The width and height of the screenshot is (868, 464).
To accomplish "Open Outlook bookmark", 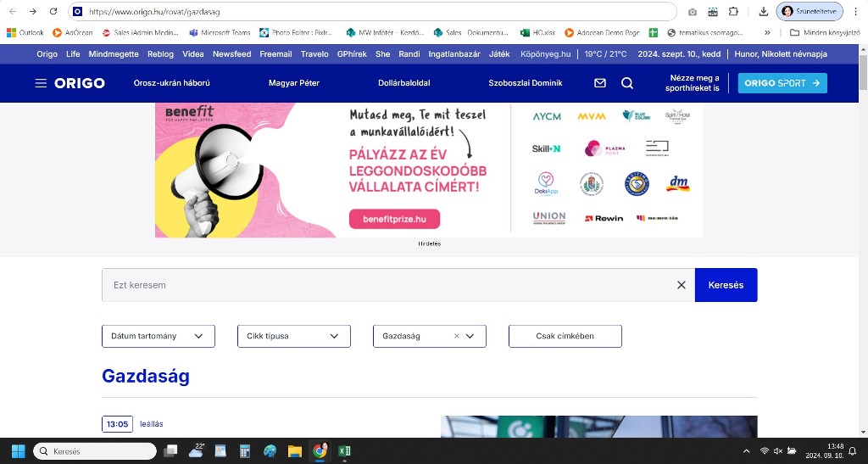I will (25, 33).
